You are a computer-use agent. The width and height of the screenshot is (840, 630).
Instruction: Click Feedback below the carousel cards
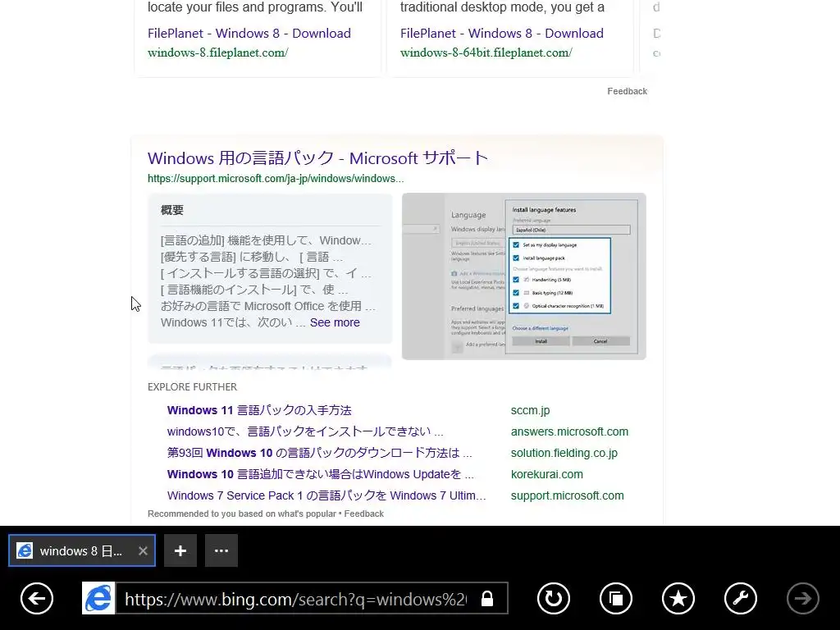coord(628,91)
